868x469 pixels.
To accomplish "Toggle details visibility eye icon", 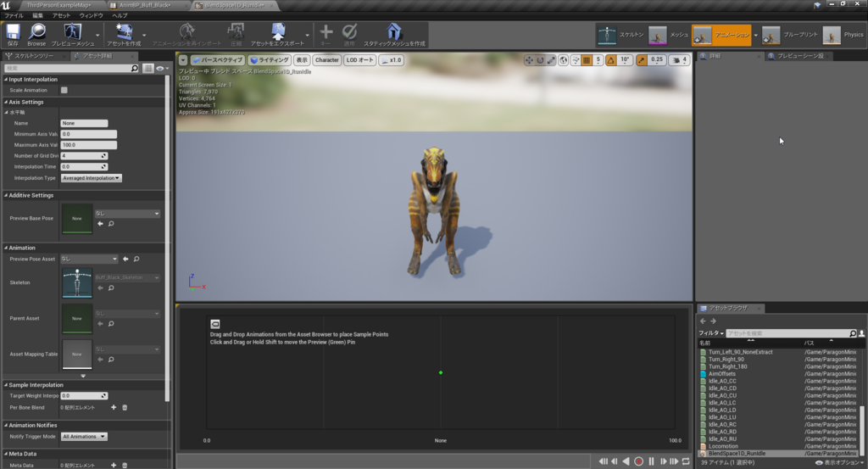I will 160,68.
